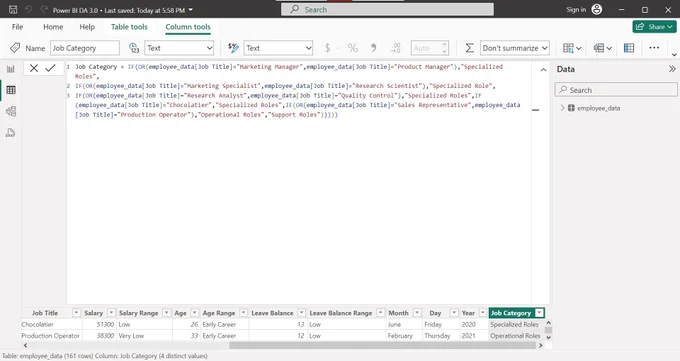Click the Name tag icon
The width and height of the screenshot is (680, 361).
click(x=15, y=48)
